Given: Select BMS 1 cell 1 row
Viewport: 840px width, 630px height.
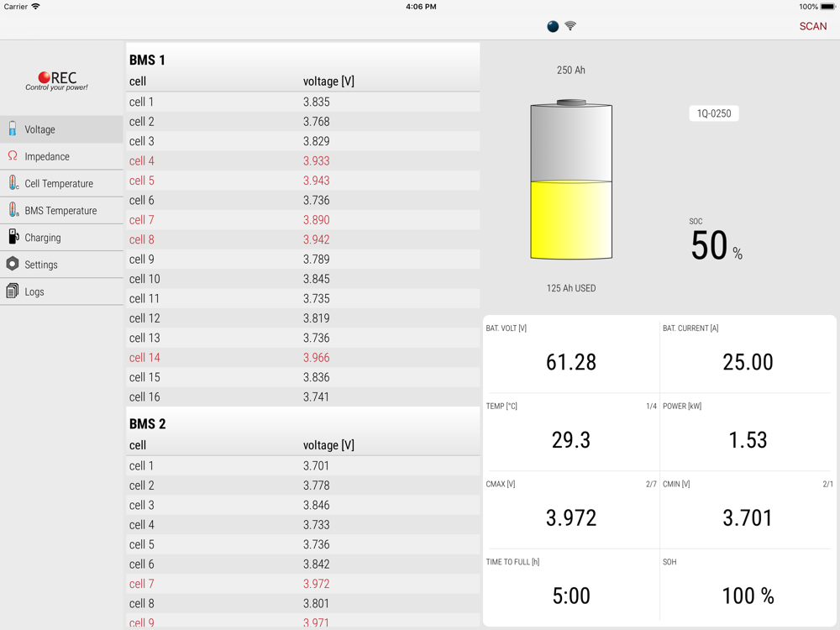Looking at the screenshot, I should click(303, 102).
